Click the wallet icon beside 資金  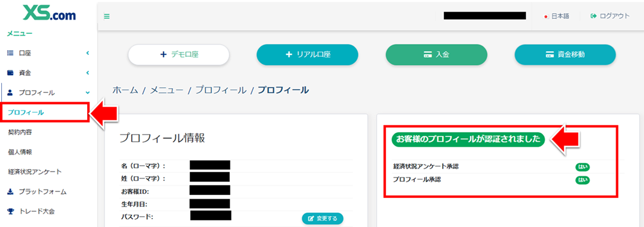click(10, 73)
